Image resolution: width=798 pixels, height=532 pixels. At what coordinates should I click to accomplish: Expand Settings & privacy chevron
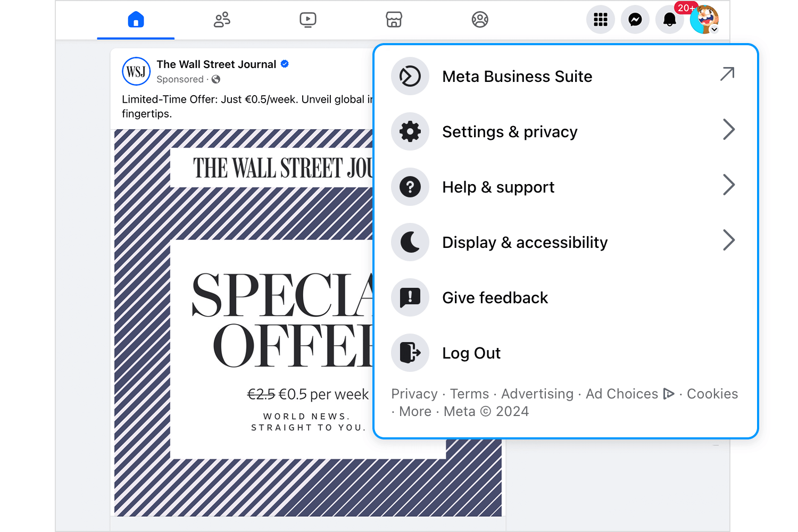(729, 129)
